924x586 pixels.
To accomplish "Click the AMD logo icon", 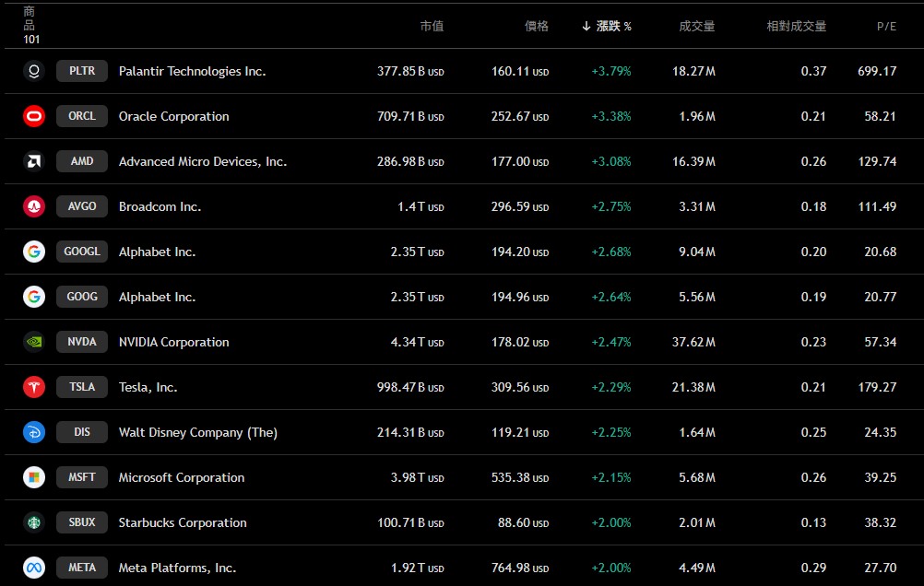I will point(34,161).
